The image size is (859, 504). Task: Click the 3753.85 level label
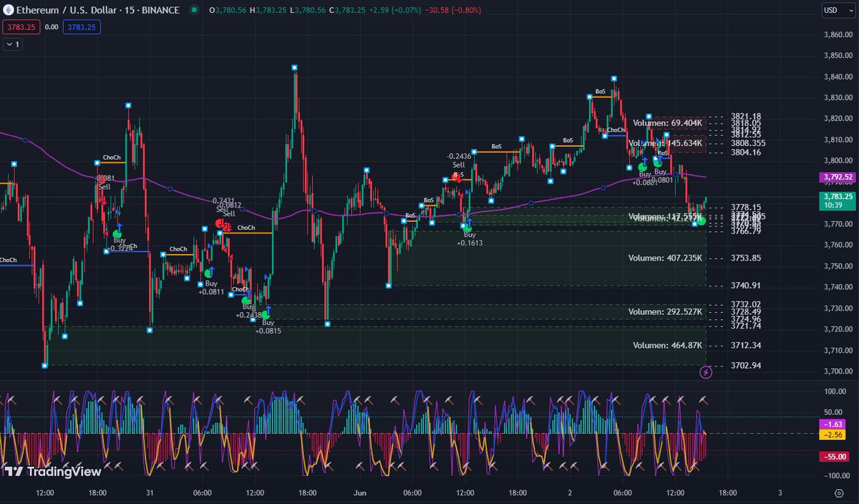click(746, 258)
